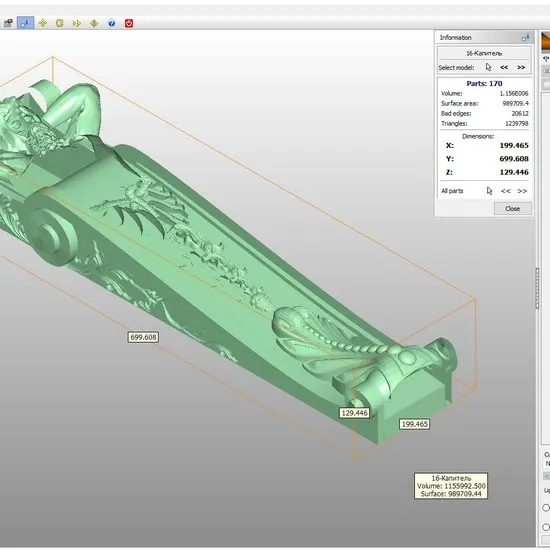Click the yellow mirror tool icon

click(x=77, y=24)
